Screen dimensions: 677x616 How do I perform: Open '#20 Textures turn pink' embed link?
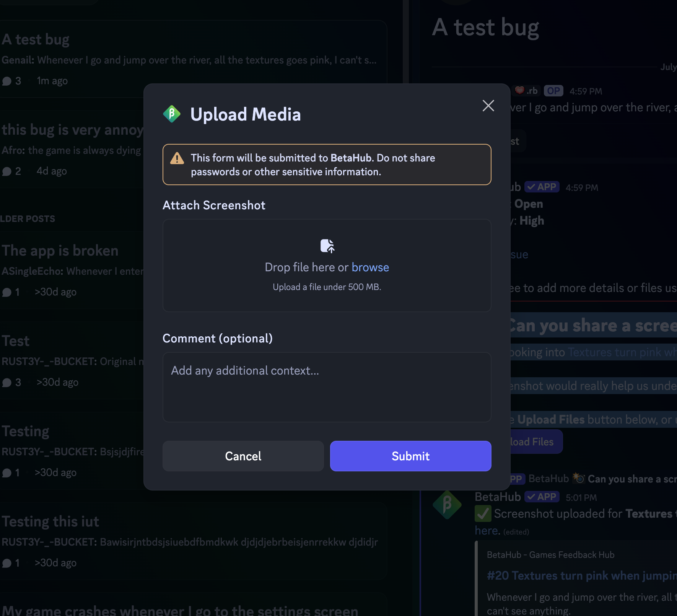point(582,575)
